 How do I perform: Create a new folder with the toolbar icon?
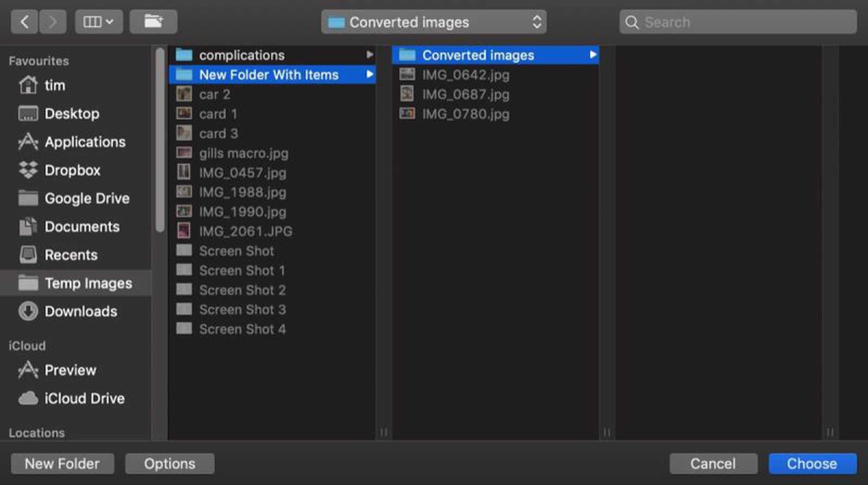click(154, 22)
